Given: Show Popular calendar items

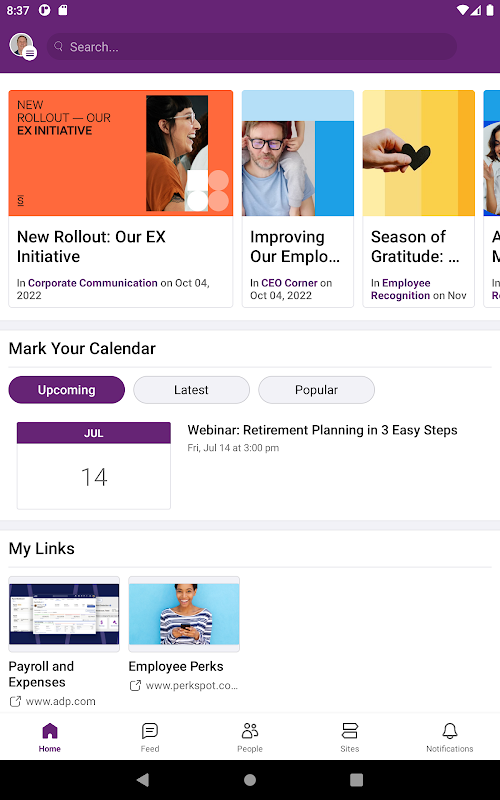Looking at the screenshot, I should point(316,390).
